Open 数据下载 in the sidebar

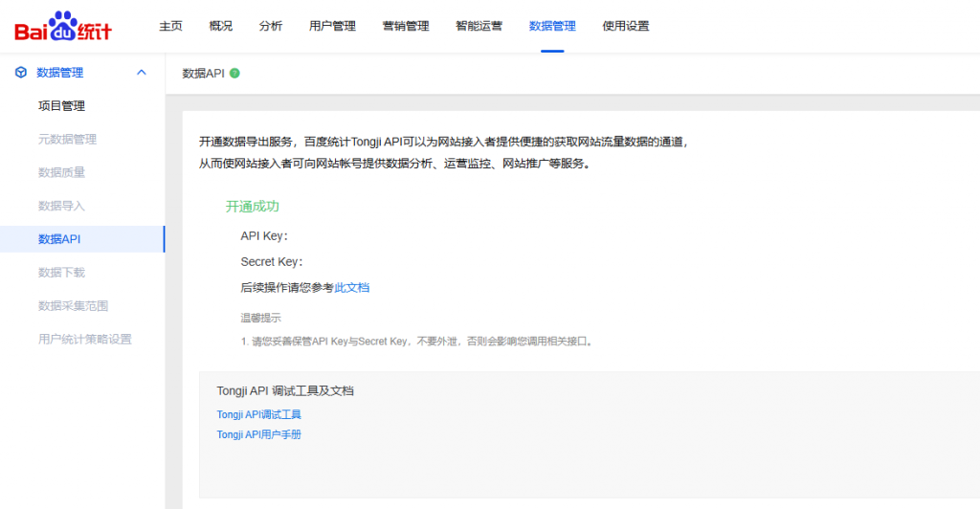pos(61,273)
